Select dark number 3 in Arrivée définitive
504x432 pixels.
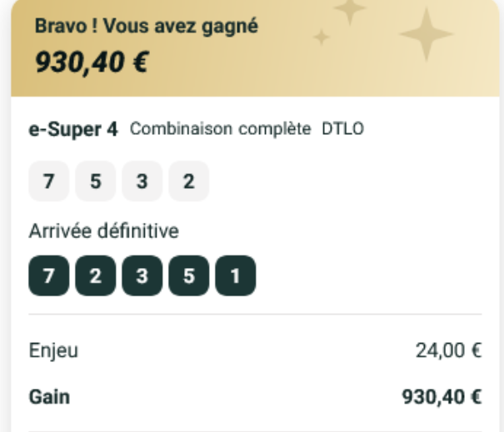tap(142, 276)
